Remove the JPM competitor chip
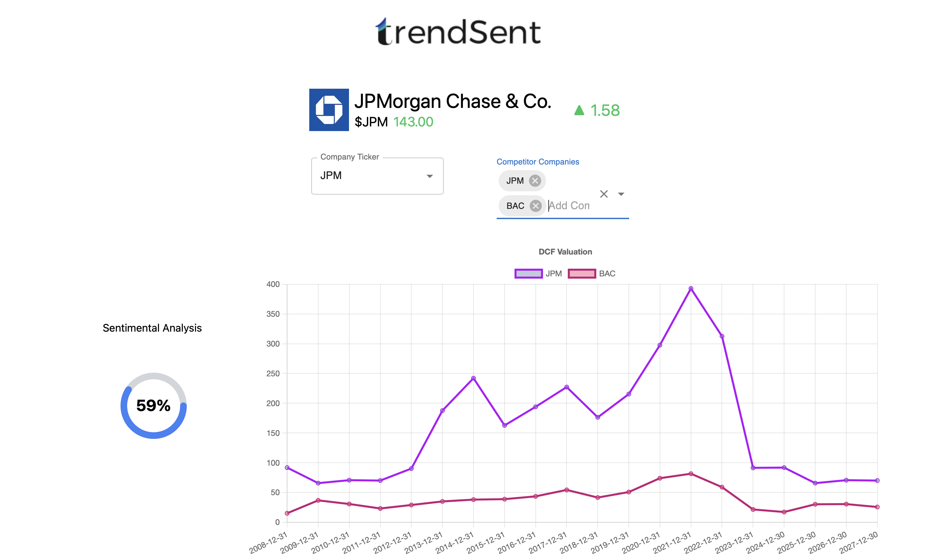Screen dimensions: 947x560 (534, 181)
